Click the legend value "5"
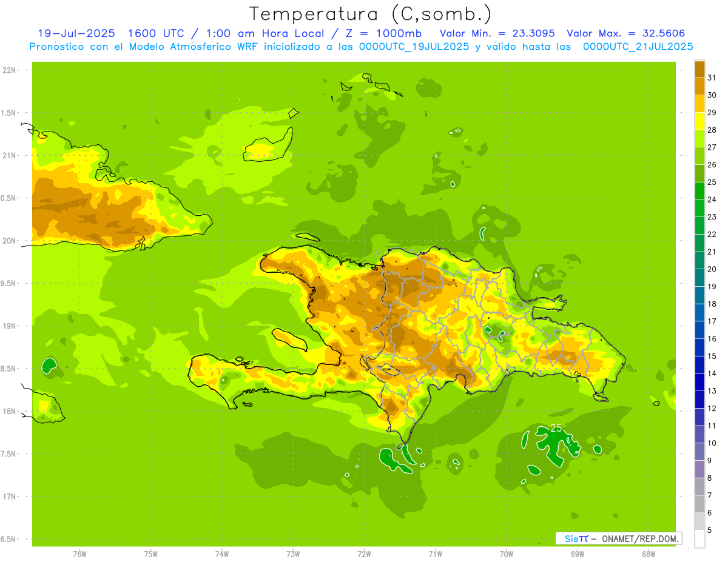The height and width of the screenshot is (562, 728). click(710, 530)
